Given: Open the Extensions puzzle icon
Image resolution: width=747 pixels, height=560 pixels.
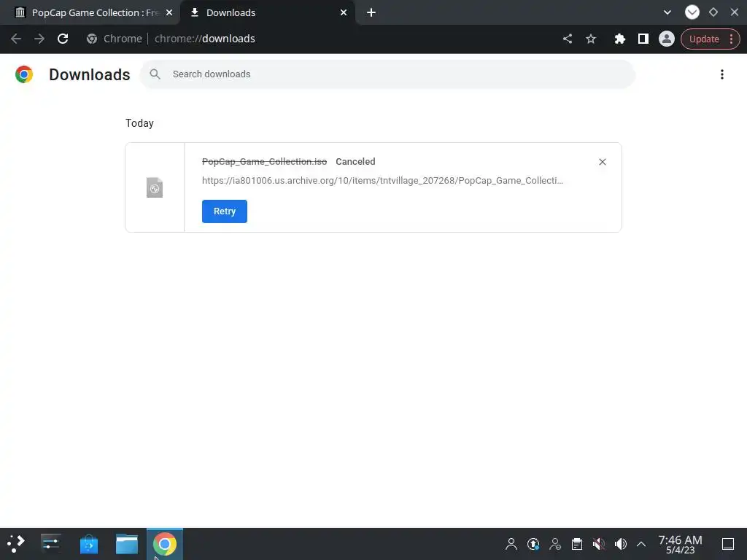Looking at the screenshot, I should point(619,39).
